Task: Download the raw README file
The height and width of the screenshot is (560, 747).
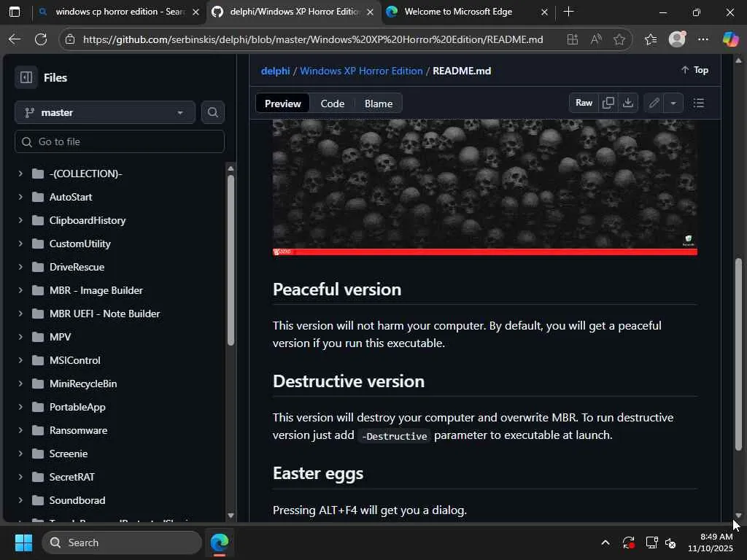Action: point(628,103)
